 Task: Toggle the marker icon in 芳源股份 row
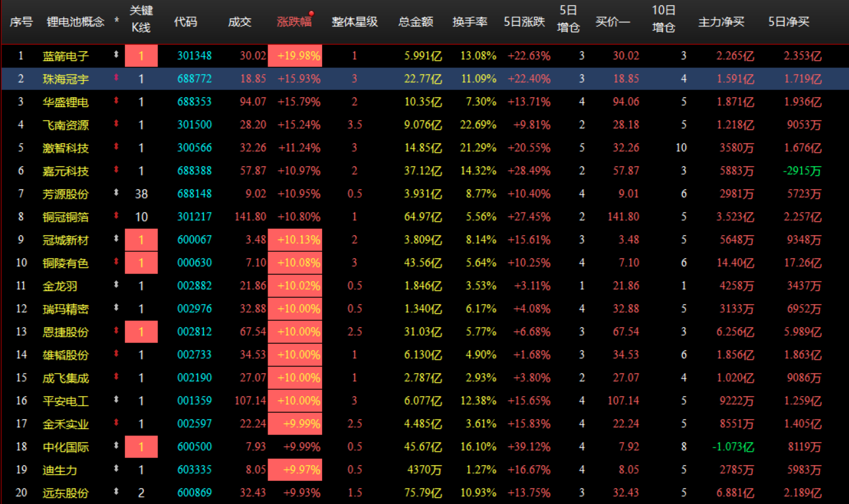(x=116, y=193)
